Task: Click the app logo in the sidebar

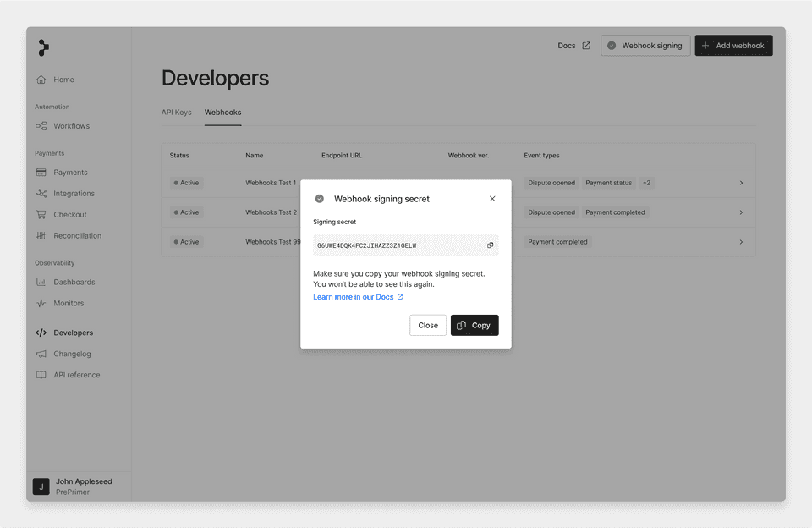Action: coord(43,47)
